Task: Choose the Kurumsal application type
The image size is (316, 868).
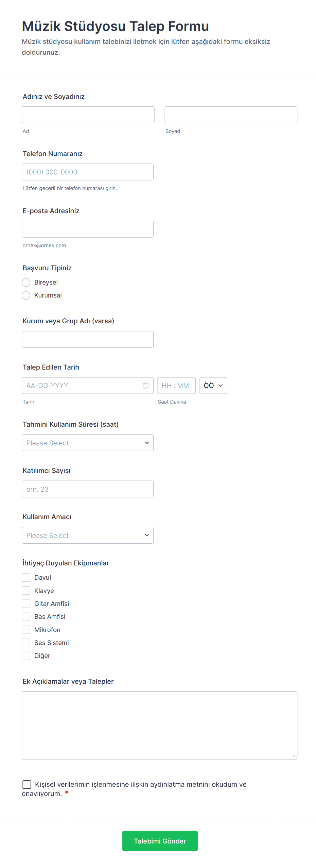Action: click(26, 295)
